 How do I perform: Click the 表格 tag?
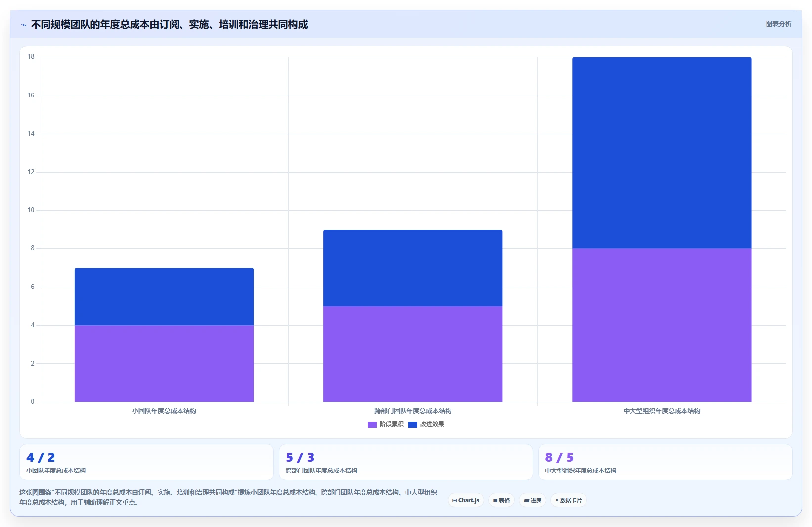(x=501, y=500)
